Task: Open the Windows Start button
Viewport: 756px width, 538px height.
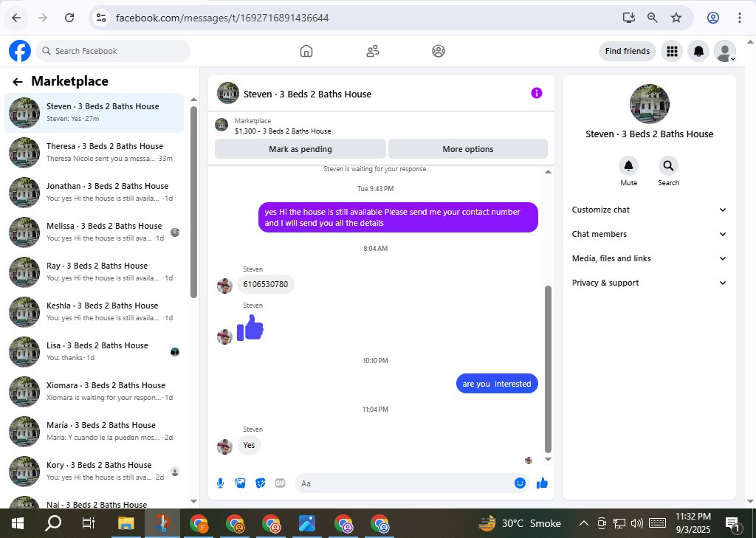Action: pos(18,523)
